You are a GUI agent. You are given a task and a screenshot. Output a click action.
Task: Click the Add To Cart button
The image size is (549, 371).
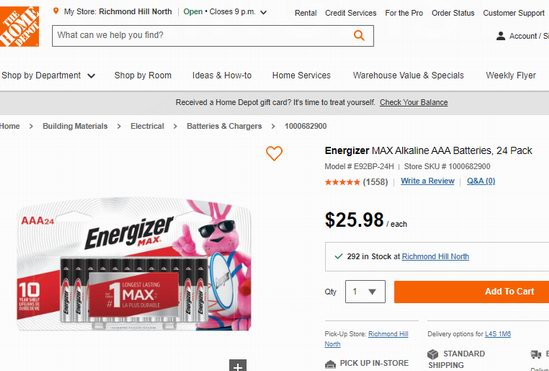472,292
